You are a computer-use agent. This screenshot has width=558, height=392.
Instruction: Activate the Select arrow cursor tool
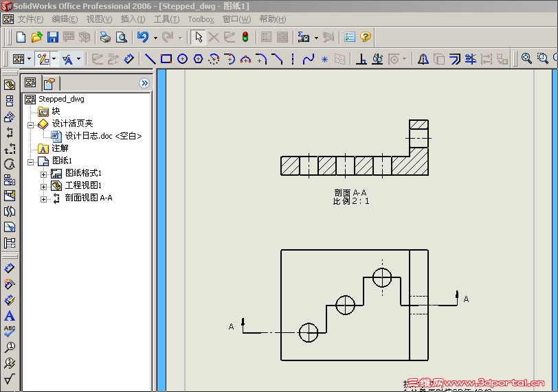pos(198,37)
